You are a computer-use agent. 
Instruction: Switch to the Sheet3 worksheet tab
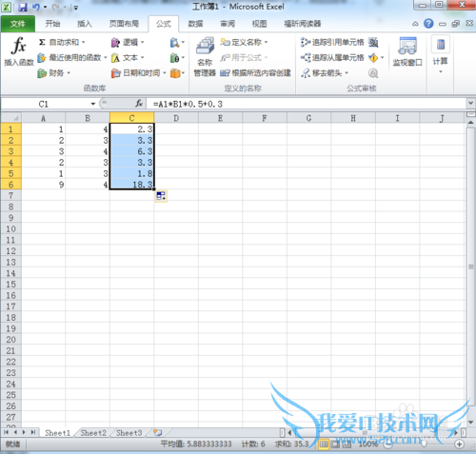click(129, 433)
